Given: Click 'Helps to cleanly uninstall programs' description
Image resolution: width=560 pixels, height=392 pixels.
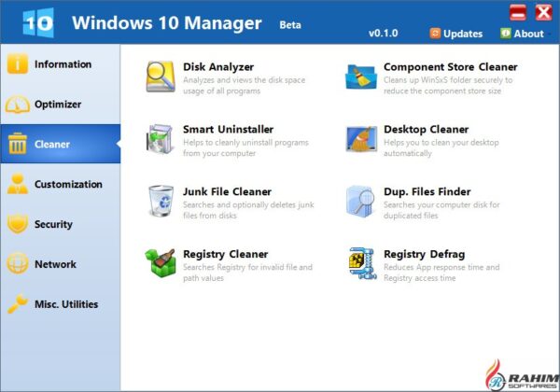Looking at the screenshot, I should pyautogui.click(x=245, y=143).
